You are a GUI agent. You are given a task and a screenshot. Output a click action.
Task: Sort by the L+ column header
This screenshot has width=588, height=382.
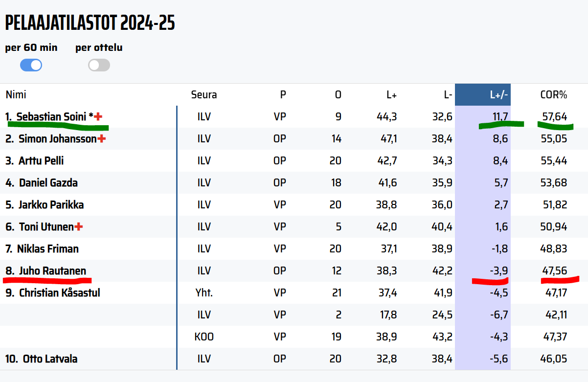[x=391, y=95]
